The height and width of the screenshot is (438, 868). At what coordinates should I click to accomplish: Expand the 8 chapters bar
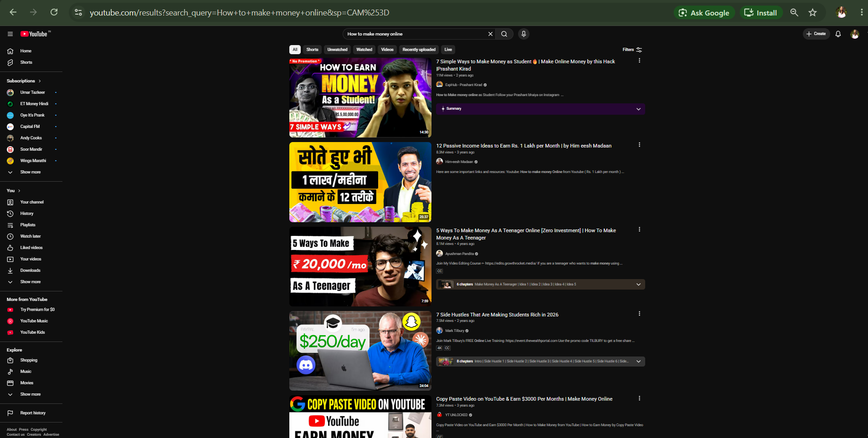tap(540, 362)
